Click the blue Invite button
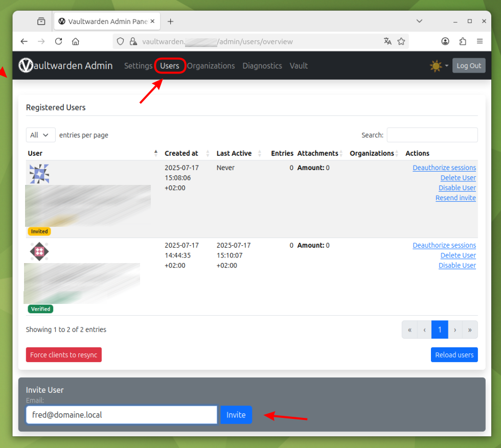Image resolution: width=501 pixels, height=448 pixels. pyautogui.click(x=236, y=415)
